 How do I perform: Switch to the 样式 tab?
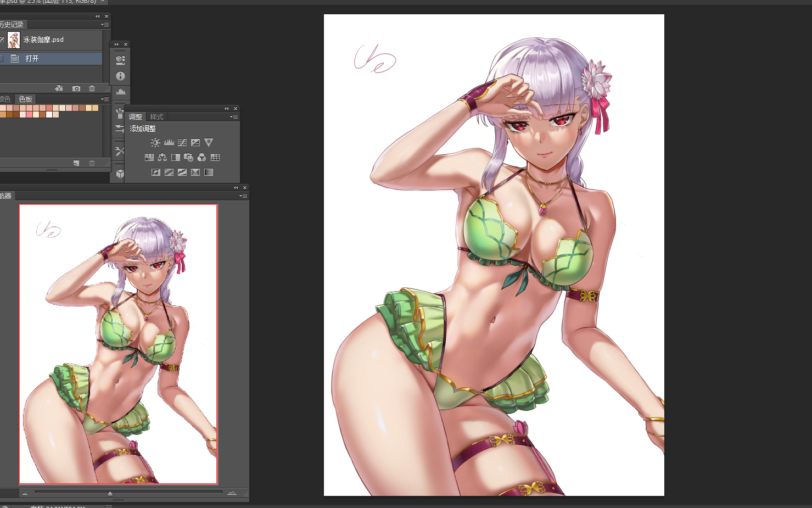[157, 116]
